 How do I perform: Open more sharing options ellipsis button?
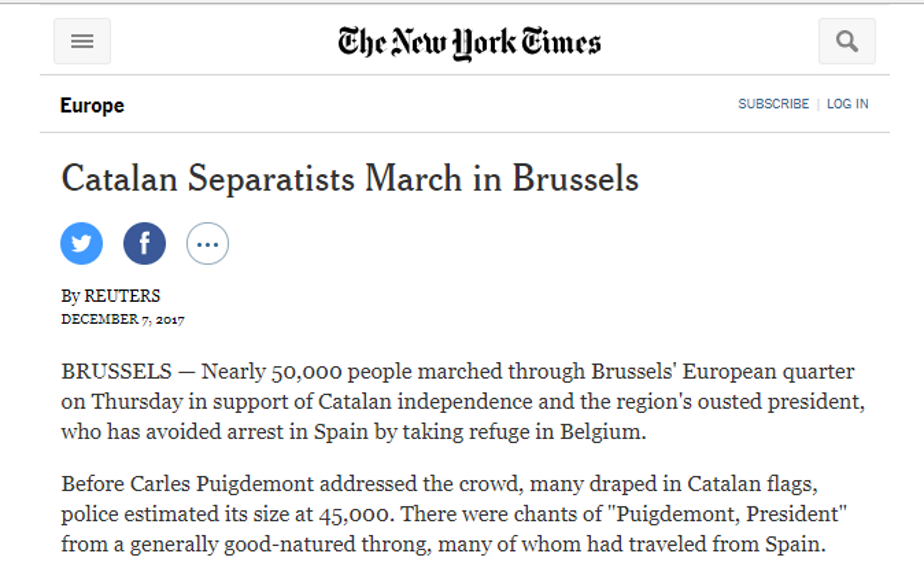point(207,243)
